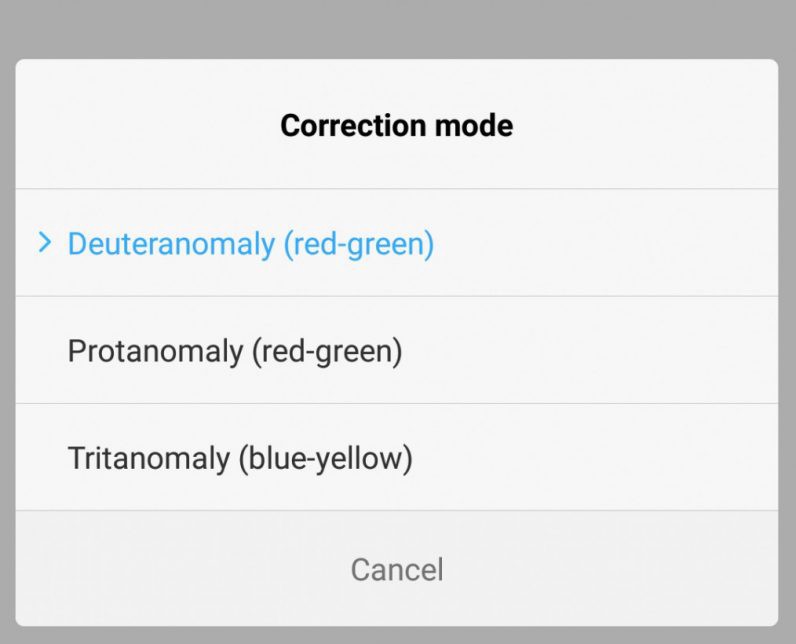
Task: Tap the dimmed area above the dialog
Action: click(x=398, y=28)
